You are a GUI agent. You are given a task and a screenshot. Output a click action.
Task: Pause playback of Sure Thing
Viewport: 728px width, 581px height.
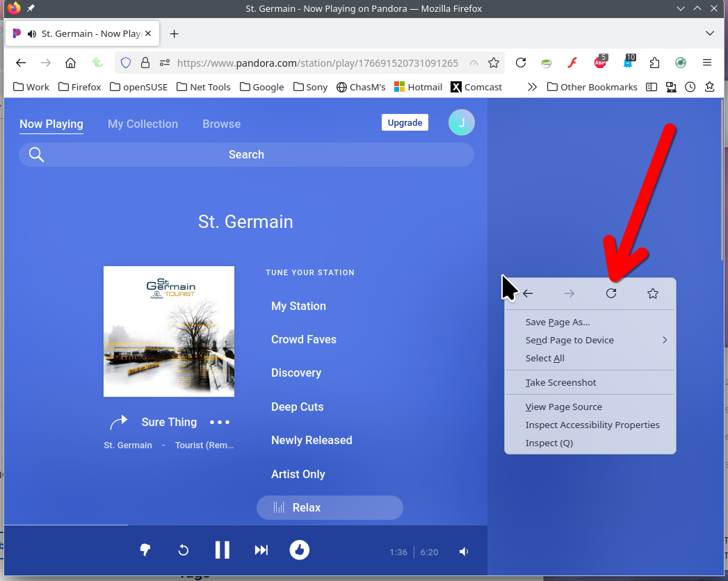pos(223,550)
